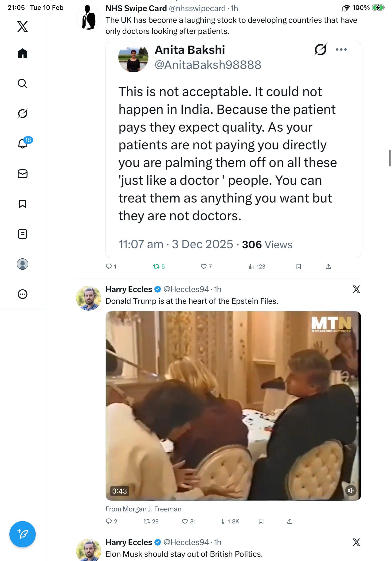Open More options circle in sidebar
The width and height of the screenshot is (392, 561).
coord(23,294)
